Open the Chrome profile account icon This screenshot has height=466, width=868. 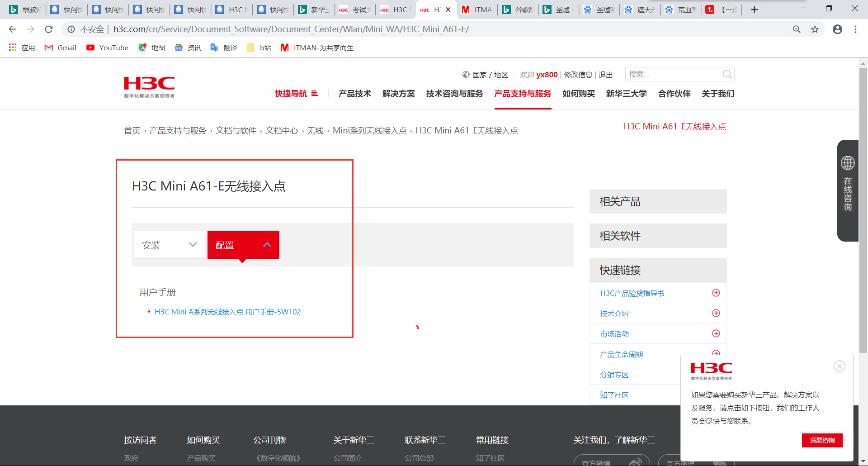click(837, 29)
